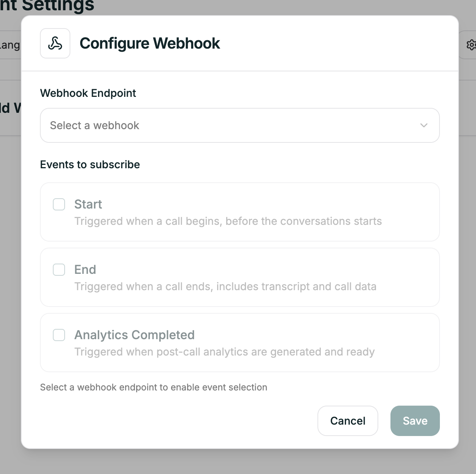
Task: Click the chevron on the webhook selector
Action: click(x=424, y=125)
